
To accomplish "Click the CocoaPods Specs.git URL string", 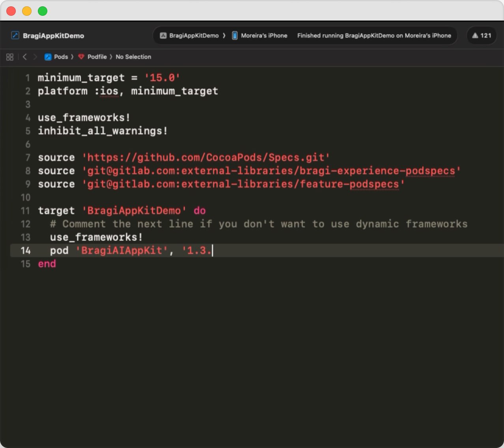I will pyautogui.click(x=206, y=157).
